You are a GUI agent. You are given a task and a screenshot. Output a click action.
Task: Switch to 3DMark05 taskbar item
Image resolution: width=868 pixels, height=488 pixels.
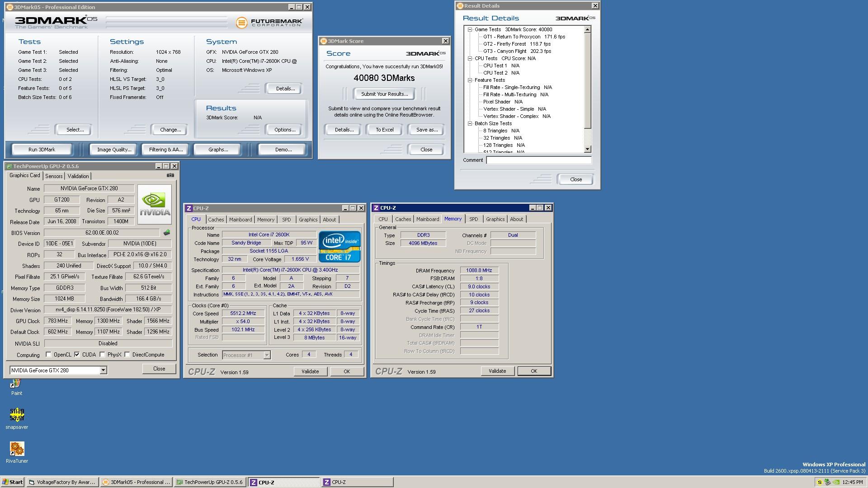(x=137, y=482)
